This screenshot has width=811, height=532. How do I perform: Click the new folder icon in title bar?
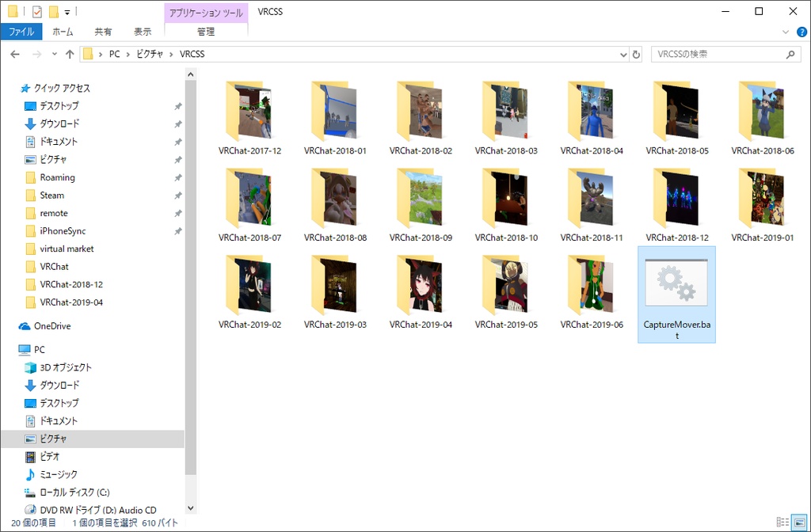[53, 11]
